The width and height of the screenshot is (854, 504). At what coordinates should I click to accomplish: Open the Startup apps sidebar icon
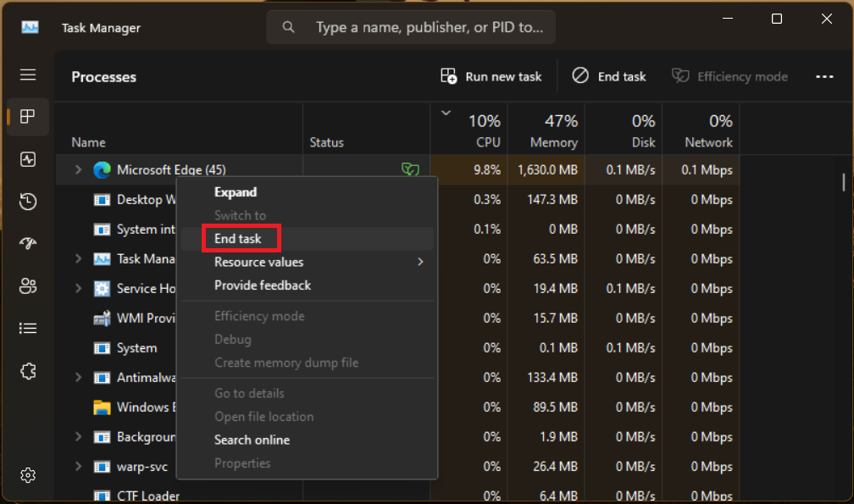(28, 244)
